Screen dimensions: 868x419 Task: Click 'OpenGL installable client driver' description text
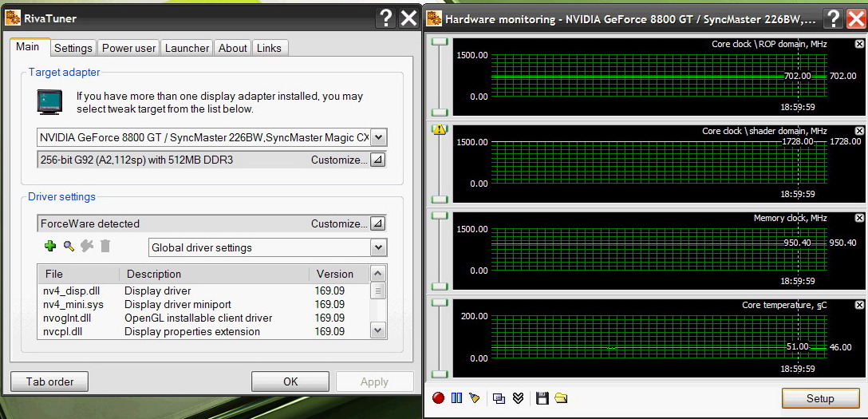pos(198,318)
